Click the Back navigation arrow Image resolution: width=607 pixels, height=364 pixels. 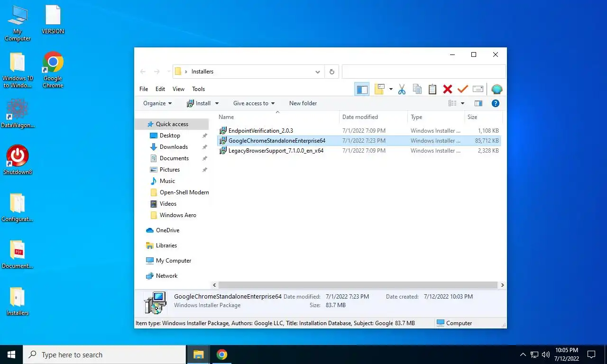tap(143, 72)
